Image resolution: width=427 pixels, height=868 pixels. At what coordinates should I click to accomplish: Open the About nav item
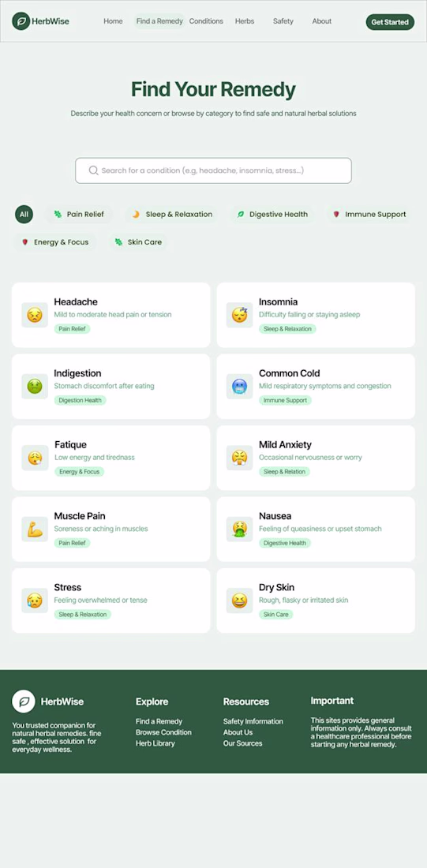point(322,21)
